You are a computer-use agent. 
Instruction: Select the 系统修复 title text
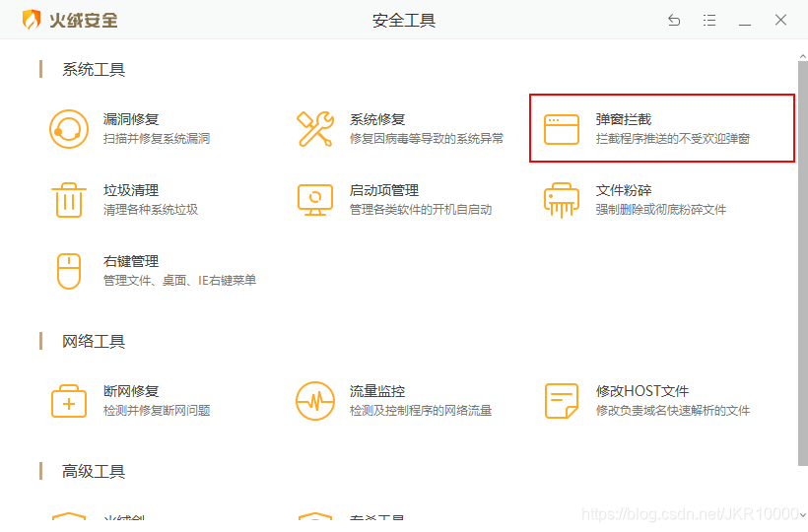point(377,119)
